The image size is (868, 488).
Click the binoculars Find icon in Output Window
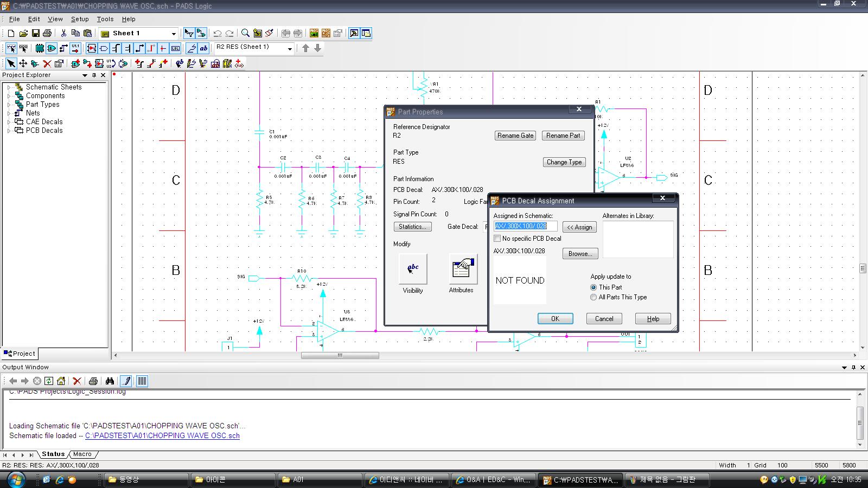click(x=110, y=381)
